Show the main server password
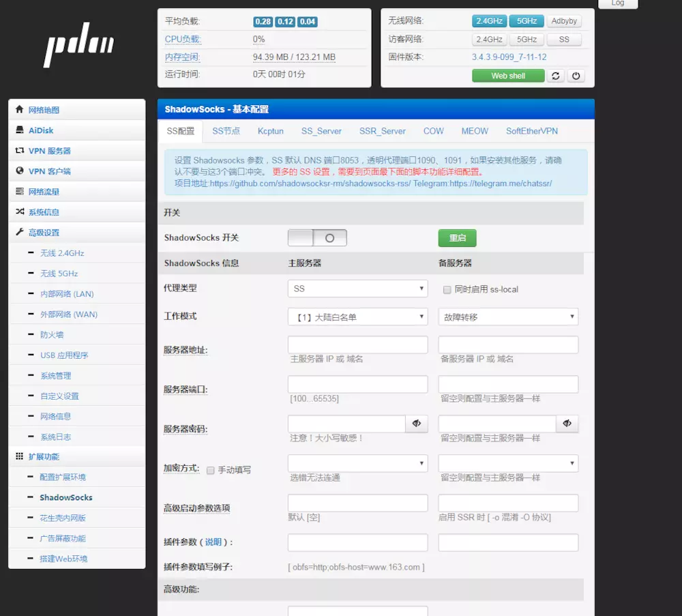 coord(416,424)
